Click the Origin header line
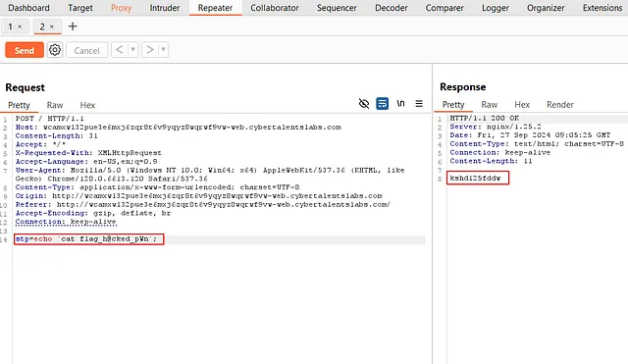 199,196
